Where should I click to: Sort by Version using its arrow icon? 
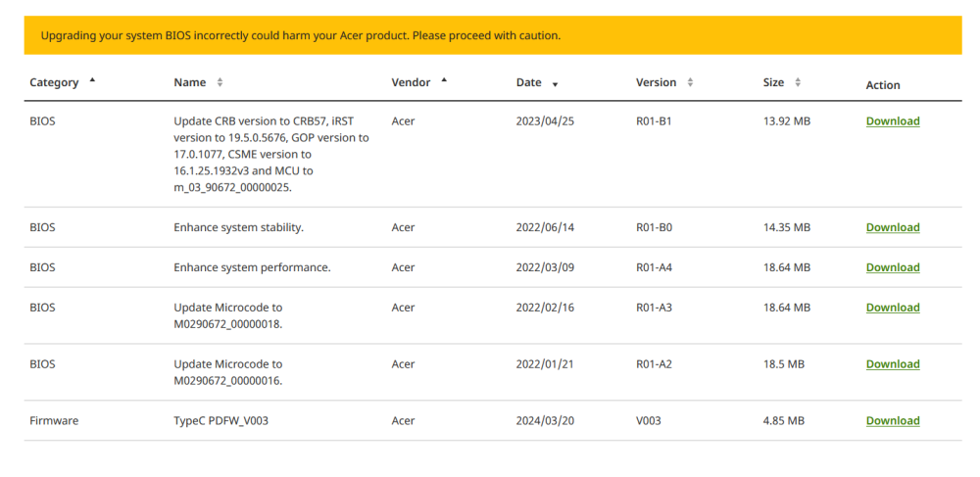click(690, 83)
